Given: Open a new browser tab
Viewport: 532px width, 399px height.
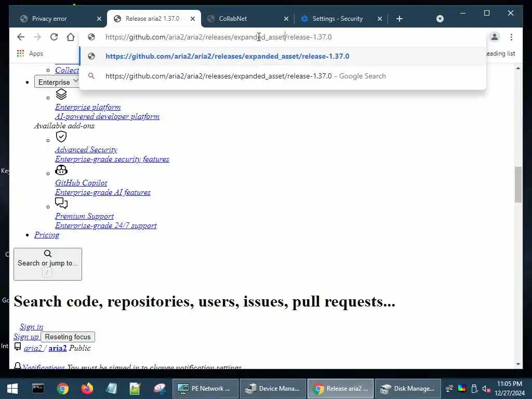Looking at the screenshot, I should point(400,19).
